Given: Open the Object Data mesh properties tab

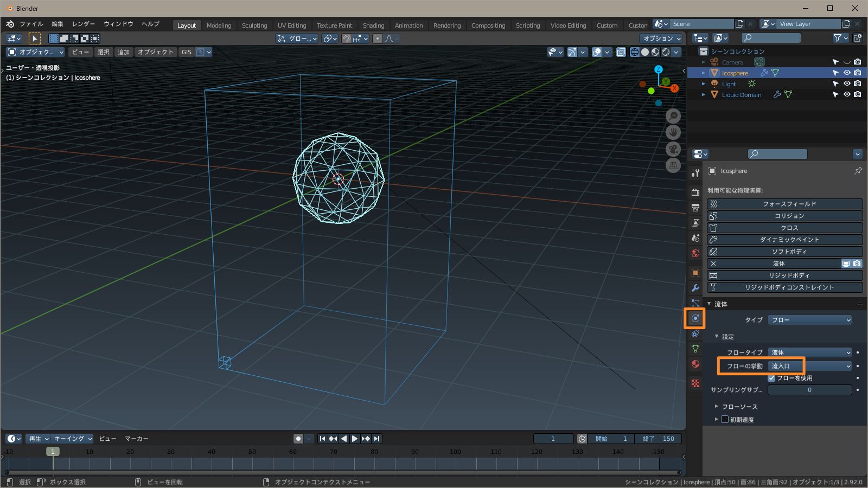Looking at the screenshot, I should pyautogui.click(x=695, y=349).
